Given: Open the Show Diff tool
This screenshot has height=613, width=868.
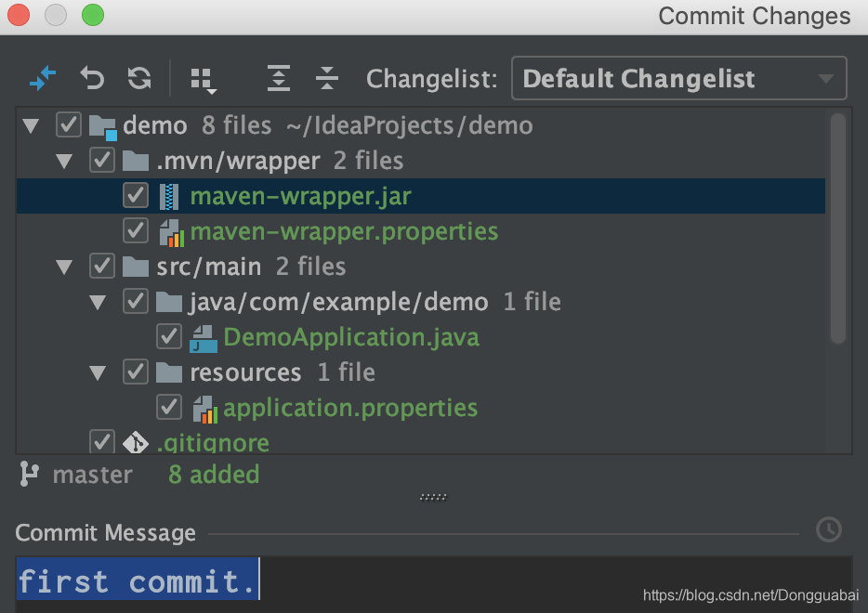Looking at the screenshot, I should click(43, 78).
